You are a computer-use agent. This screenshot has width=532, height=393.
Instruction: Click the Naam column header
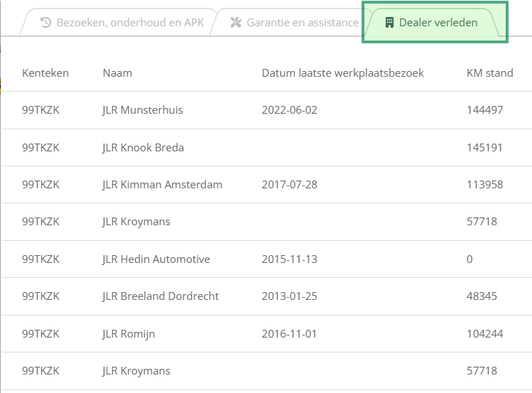(x=117, y=73)
